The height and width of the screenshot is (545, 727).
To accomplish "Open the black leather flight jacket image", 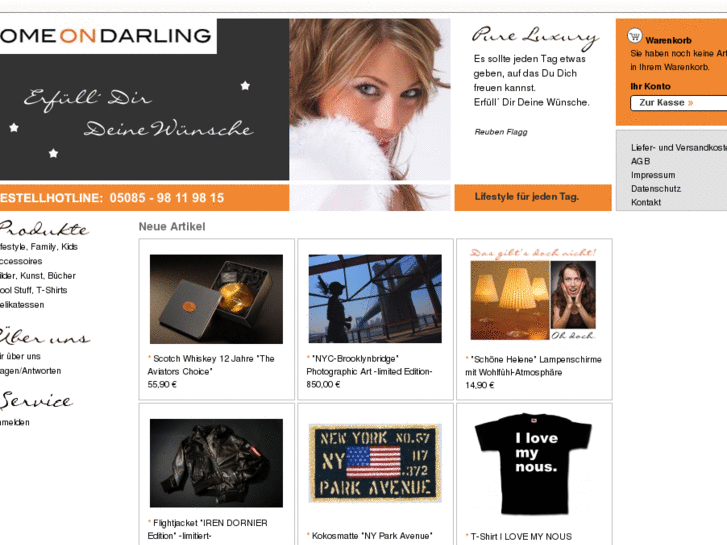I will 216,463.
